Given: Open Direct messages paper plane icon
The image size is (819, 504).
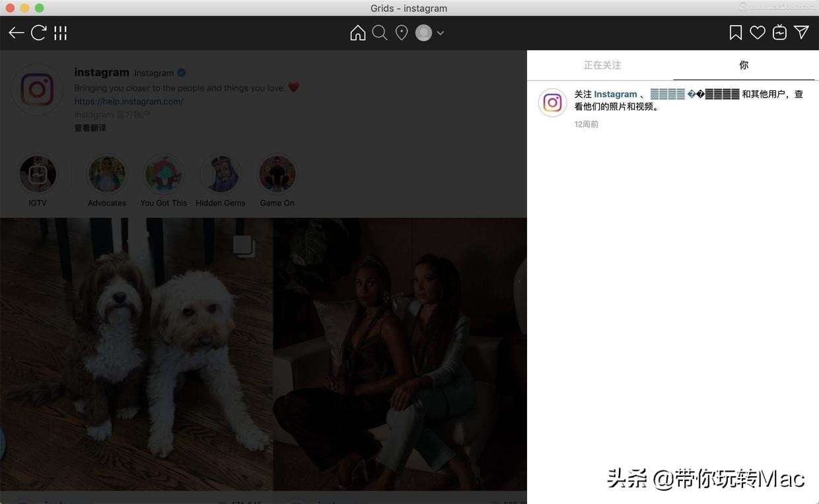Looking at the screenshot, I should (801, 32).
